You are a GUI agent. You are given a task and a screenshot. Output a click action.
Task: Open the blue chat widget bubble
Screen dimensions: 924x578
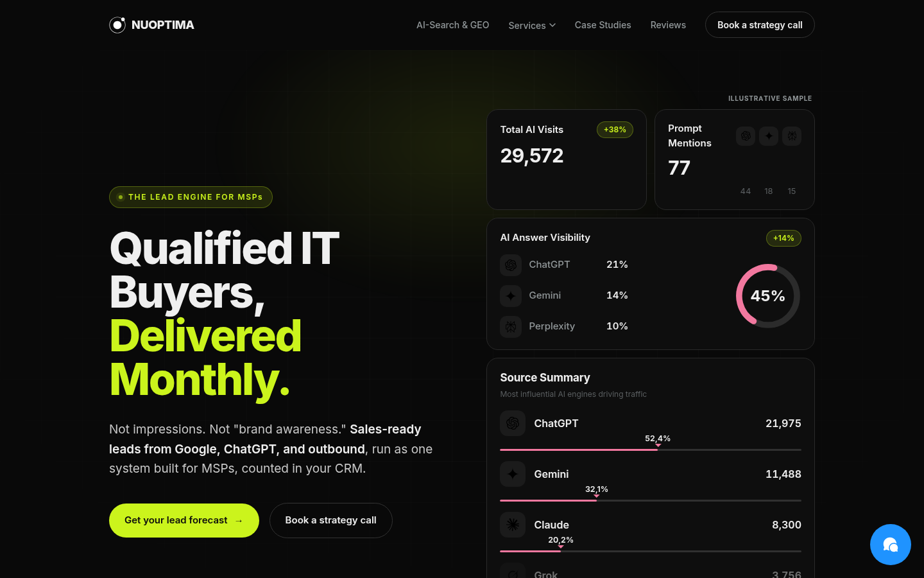coord(891,545)
